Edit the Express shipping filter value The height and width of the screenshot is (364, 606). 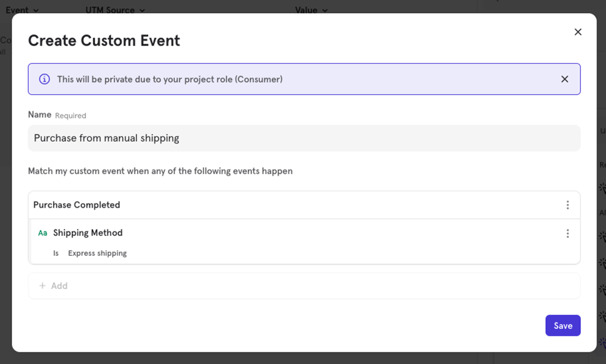coord(97,253)
